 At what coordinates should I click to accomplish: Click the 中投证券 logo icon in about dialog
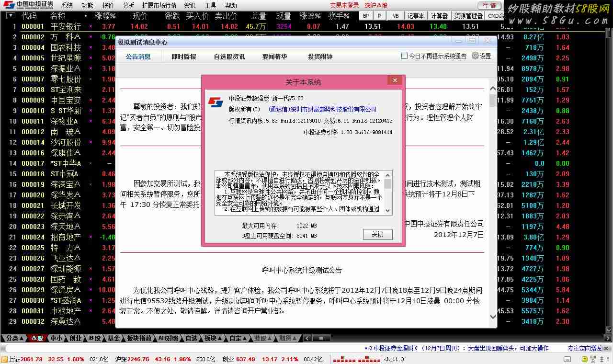pos(216,103)
